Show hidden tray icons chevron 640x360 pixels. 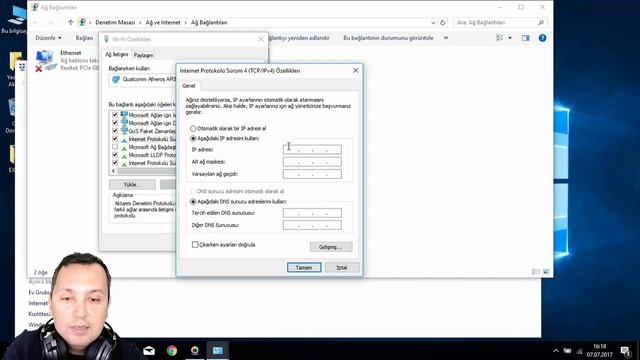[x=556, y=351]
